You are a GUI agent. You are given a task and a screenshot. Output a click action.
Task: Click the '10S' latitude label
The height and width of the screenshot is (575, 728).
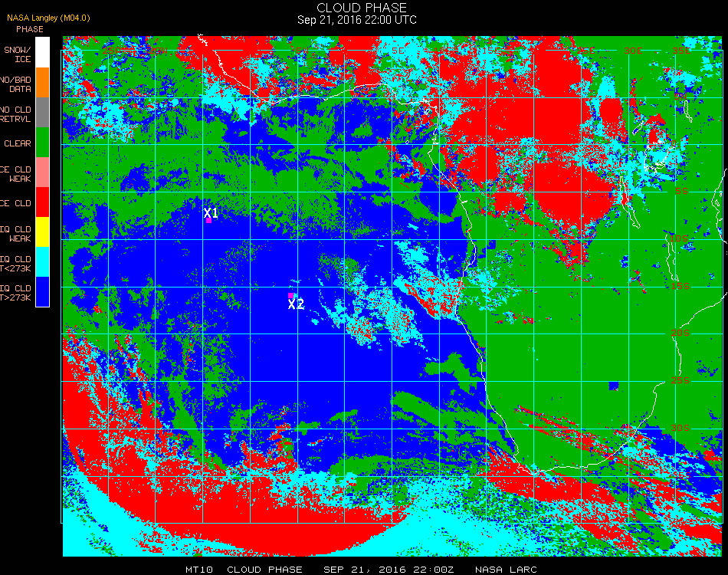pyautogui.click(x=679, y=238)
